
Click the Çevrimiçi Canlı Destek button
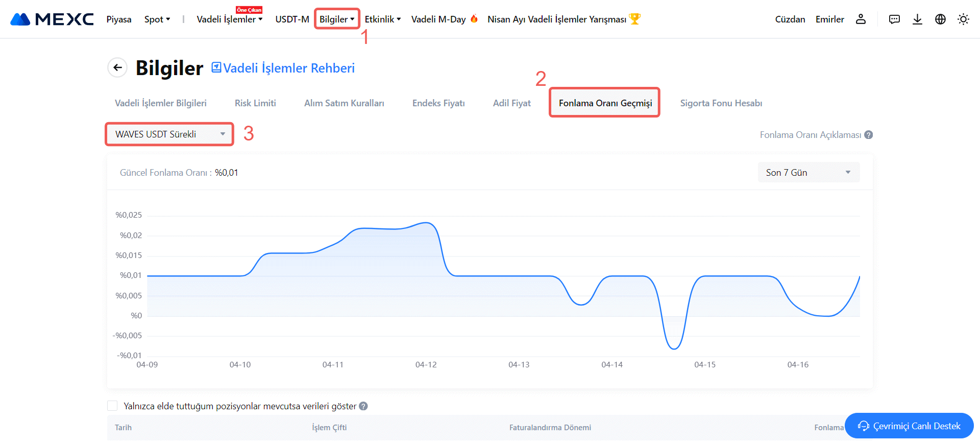click(909, 426)
